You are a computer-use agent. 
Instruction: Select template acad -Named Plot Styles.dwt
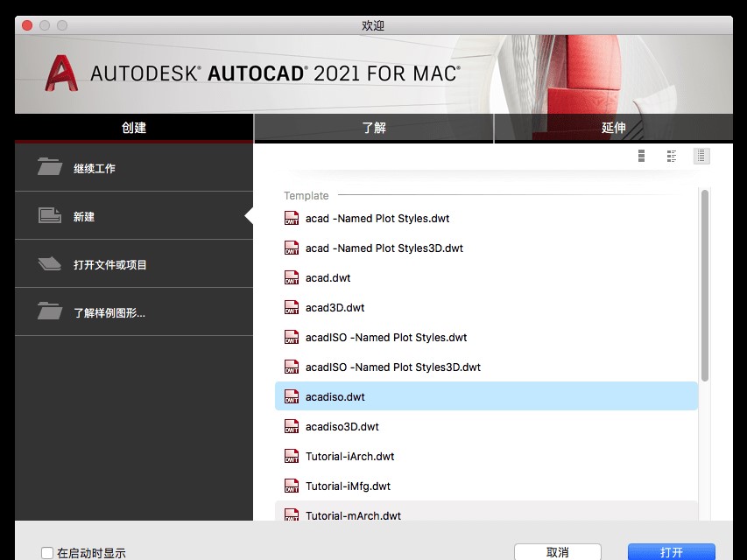486,218
